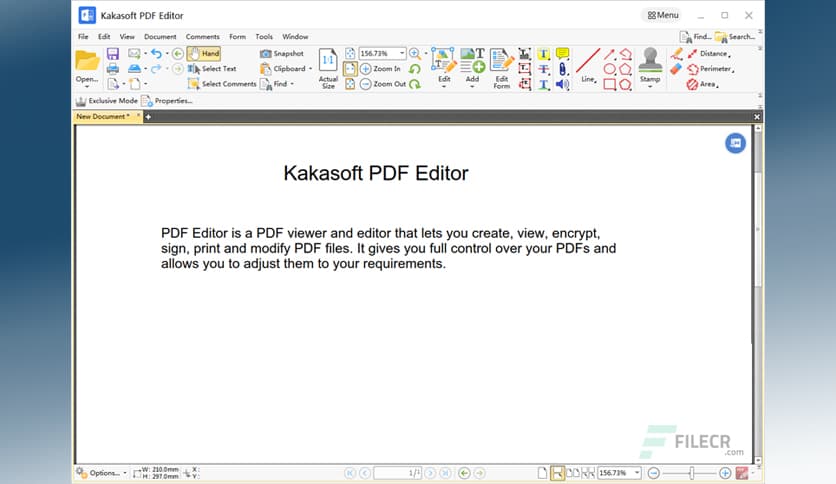This screenshot has width=836, height=484.
Task: Click the Properties button
Action: tap(166, 101)
